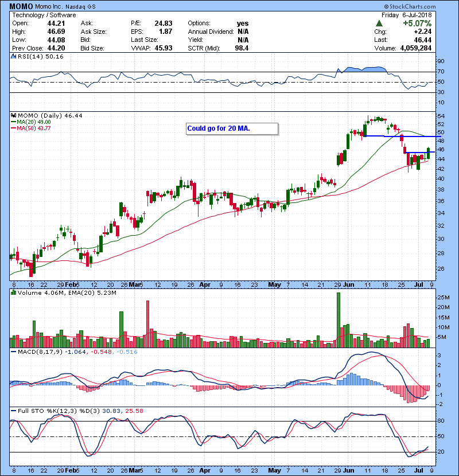Click the +5.07% percent change value

pos(417,24)
